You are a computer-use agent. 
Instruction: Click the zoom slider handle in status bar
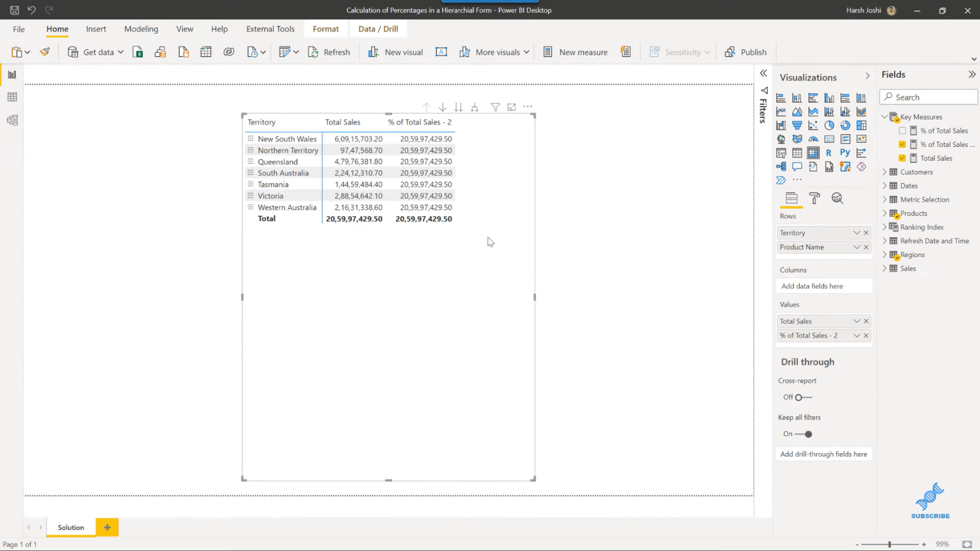(890, 544)
